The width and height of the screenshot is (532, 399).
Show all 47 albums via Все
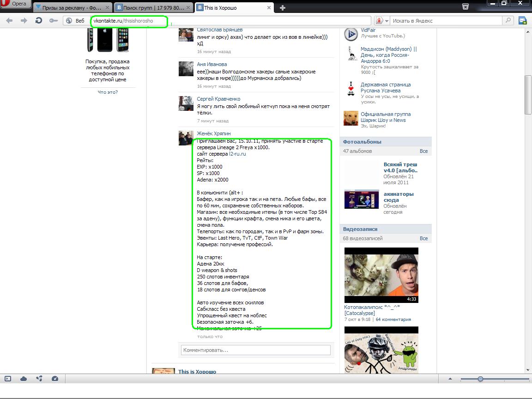click(x=424, y=151)
